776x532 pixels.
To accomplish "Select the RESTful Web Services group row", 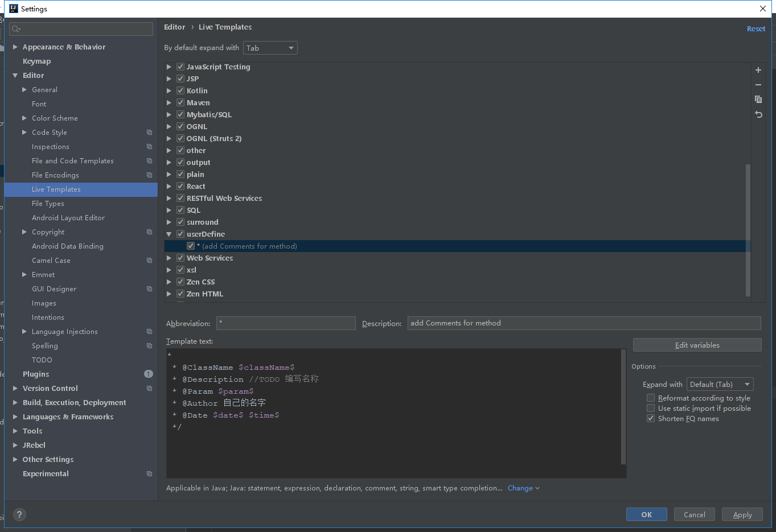I will click(x=457, y=198).
